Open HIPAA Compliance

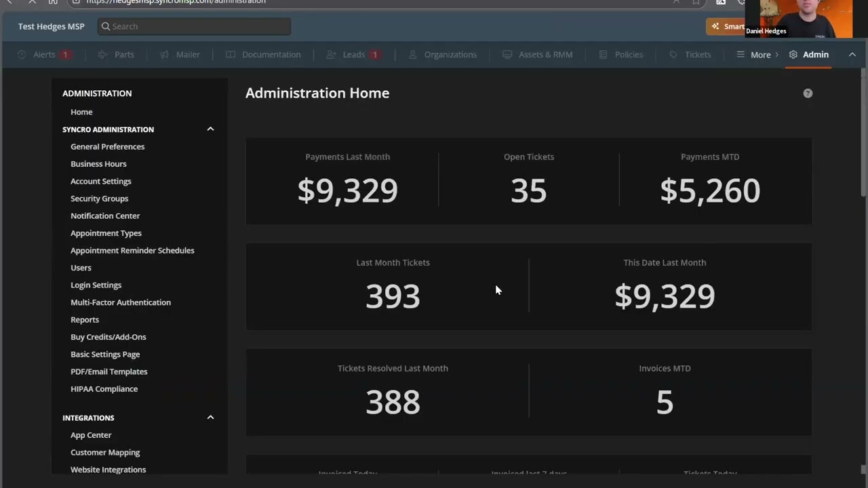point(104,388)
